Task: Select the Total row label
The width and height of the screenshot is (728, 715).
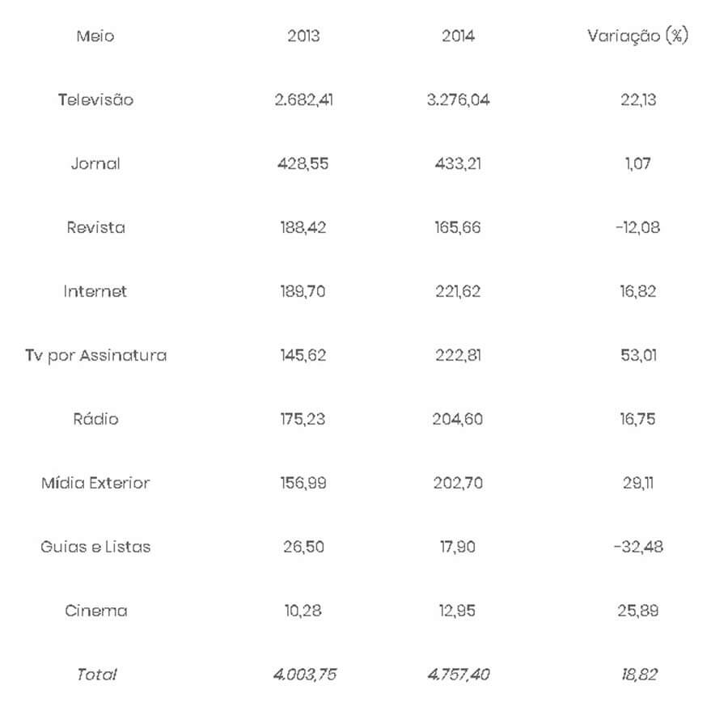Action: [96, 675]
